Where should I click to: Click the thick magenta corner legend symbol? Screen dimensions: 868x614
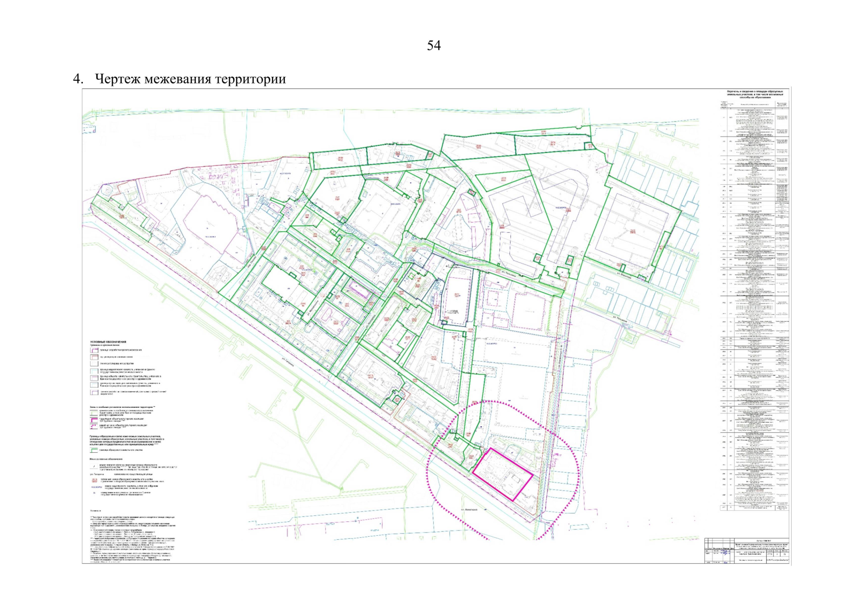coord(94,420)
